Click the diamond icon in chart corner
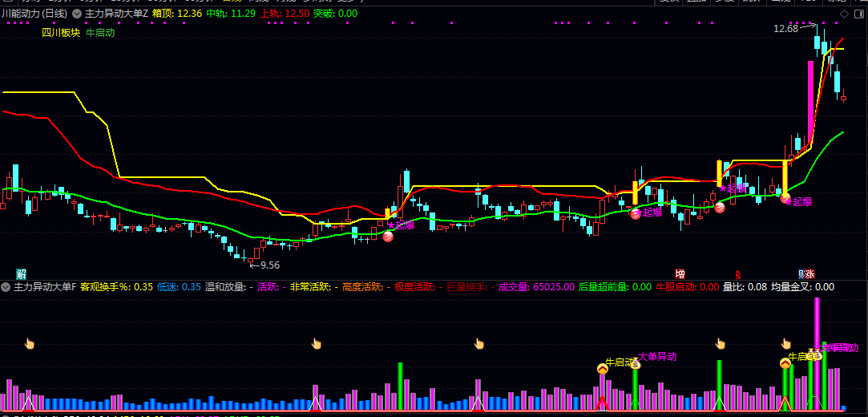868x417 pixels. (844, 14)
